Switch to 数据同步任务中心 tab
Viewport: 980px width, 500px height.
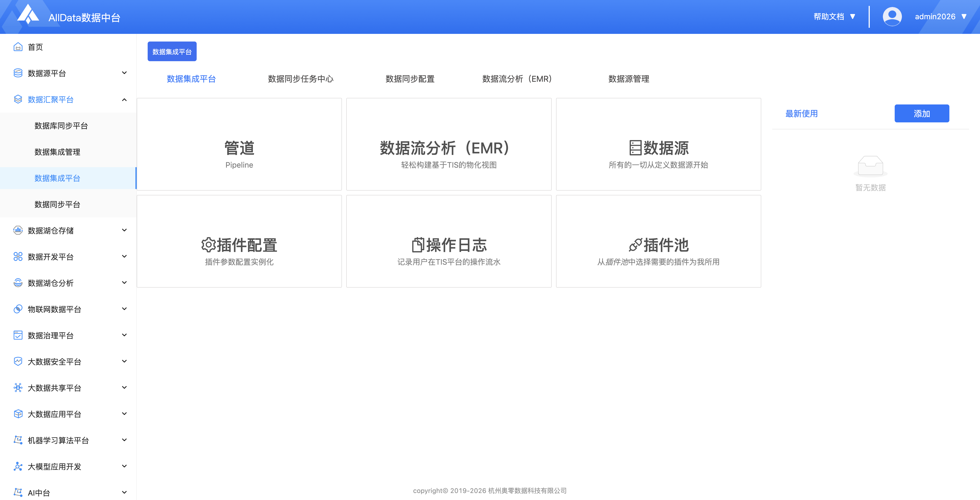click(x=301, y=79)
